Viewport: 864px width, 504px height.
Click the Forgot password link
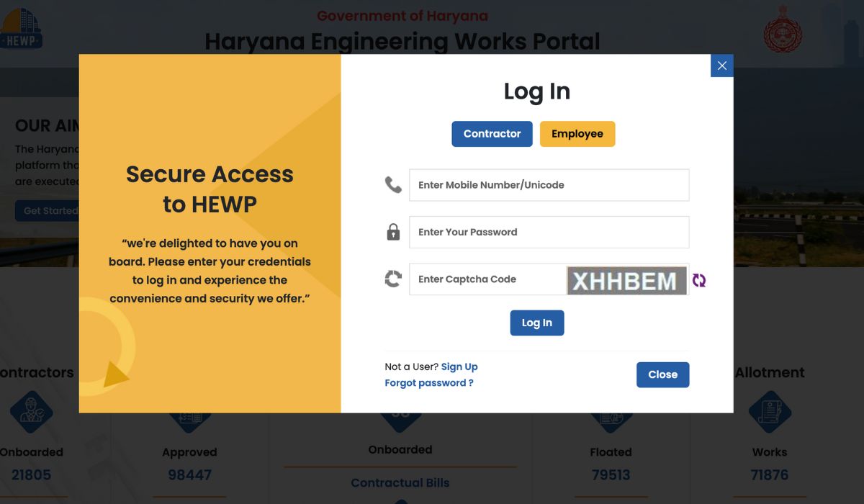click(428, 382)
